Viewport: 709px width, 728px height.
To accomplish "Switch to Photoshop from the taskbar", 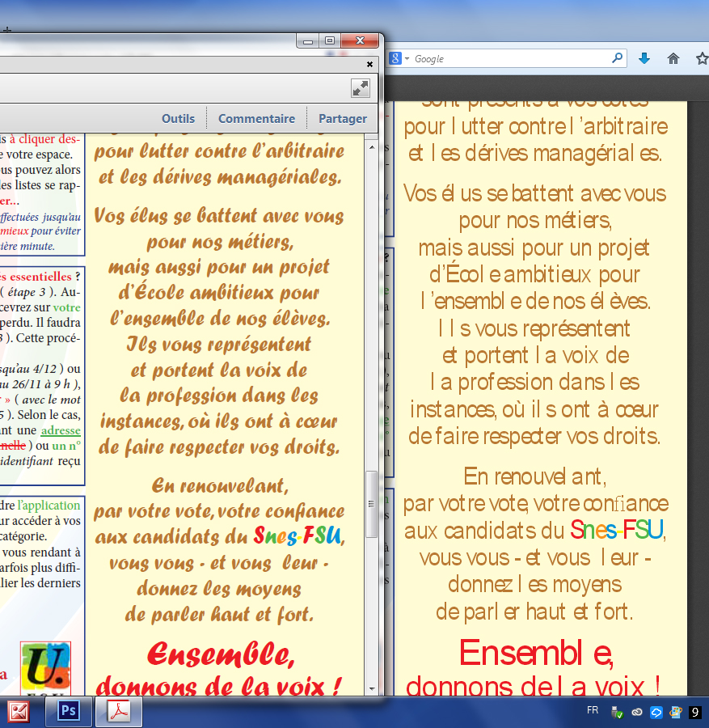I will (x=69, y=711).
